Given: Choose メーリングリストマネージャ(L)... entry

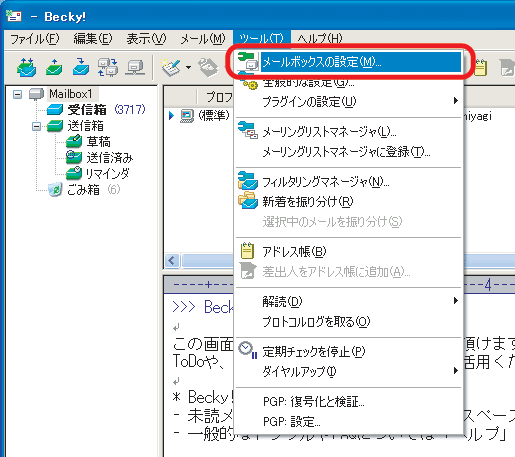Looking at the screenshot, I should tap(349, 132).
